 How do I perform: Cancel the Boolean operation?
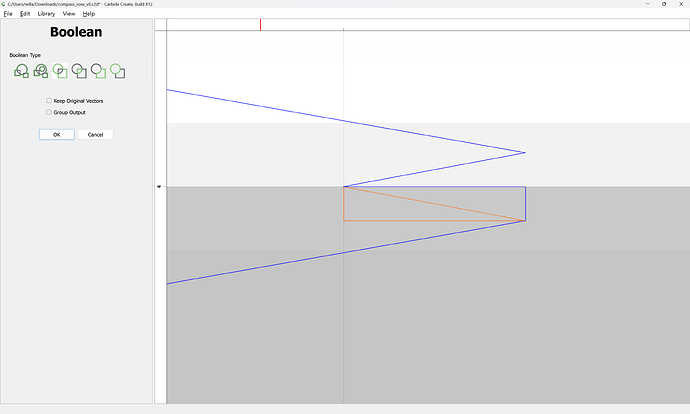(96, 134)
